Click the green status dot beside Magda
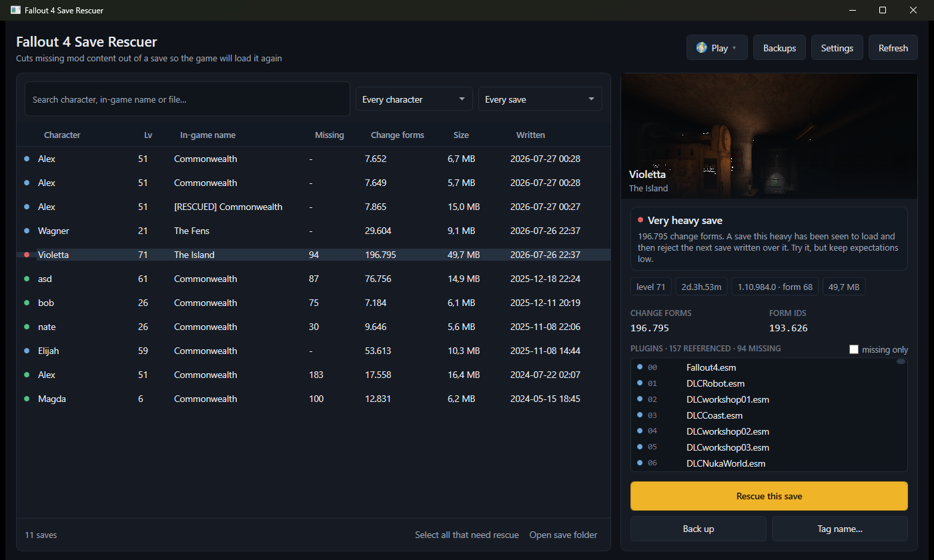This screenshot has width=934, height=560. pyautogui.click(x=27, y=399)
